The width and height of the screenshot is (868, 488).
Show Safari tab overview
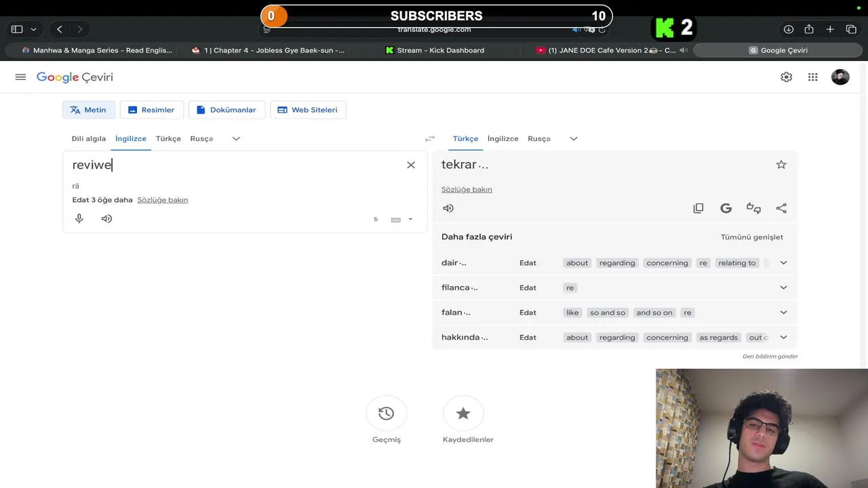(x=851, y=29)
